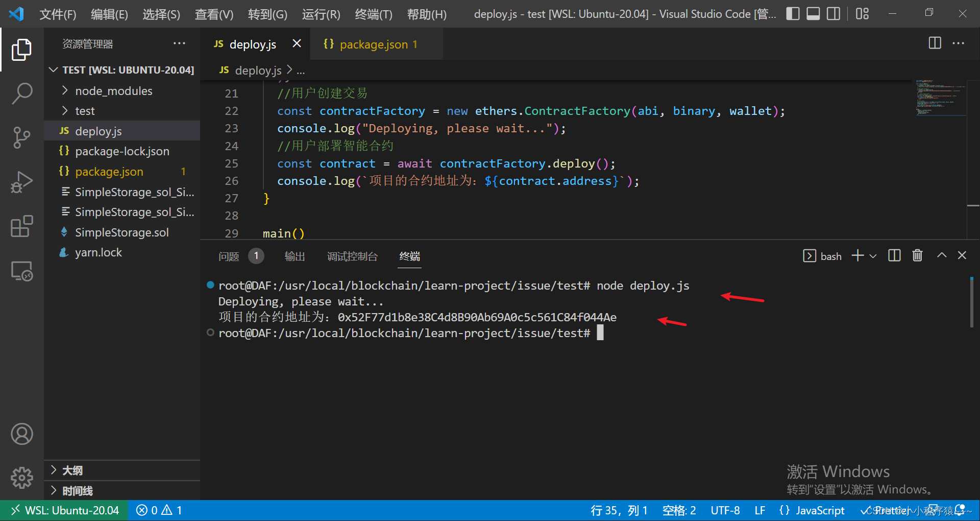Open the Explorer view in activity bar

pos(21,50)
